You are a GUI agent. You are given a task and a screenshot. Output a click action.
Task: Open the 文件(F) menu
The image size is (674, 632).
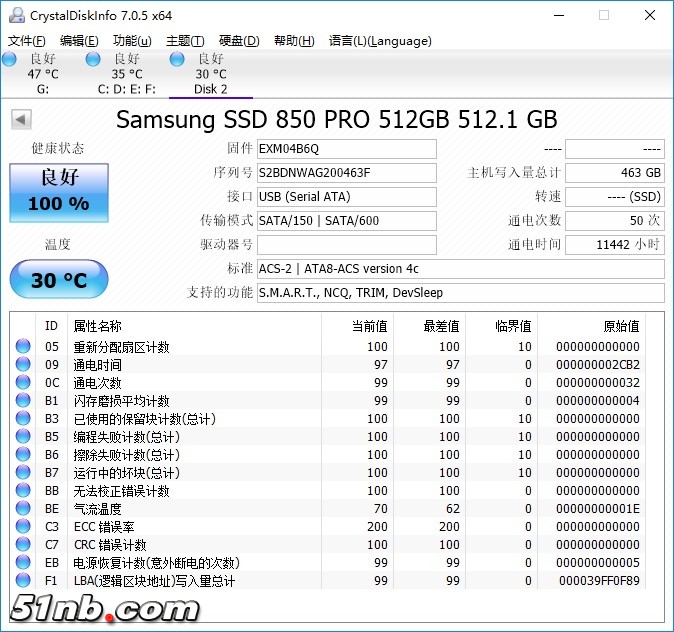(x=27, y=41)
